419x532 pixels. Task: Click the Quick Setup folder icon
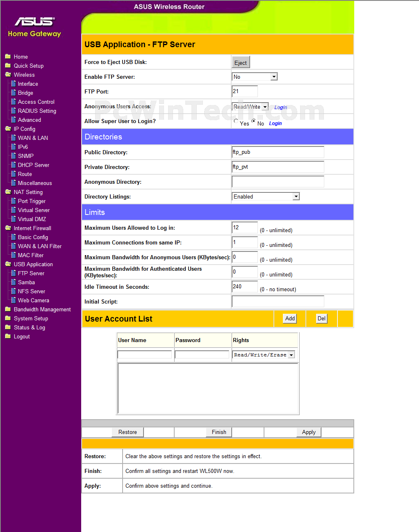tap(8, 66)
